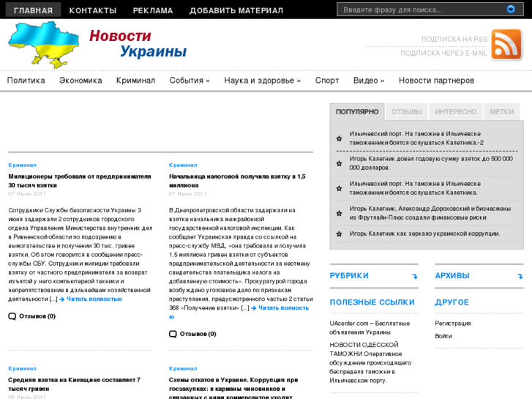This screenshot has width=532, height=399.
Task: Click the Архивы heading
Action: (452, 276)
